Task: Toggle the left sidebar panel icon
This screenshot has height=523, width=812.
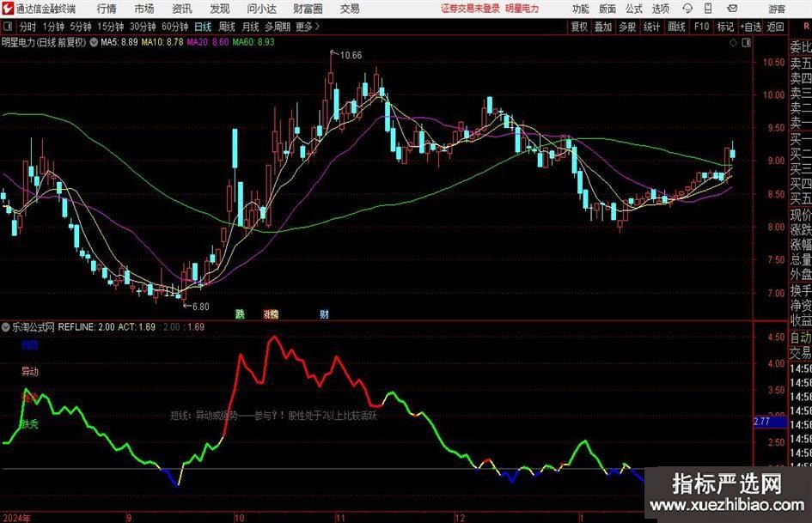Action: point(7,27)
